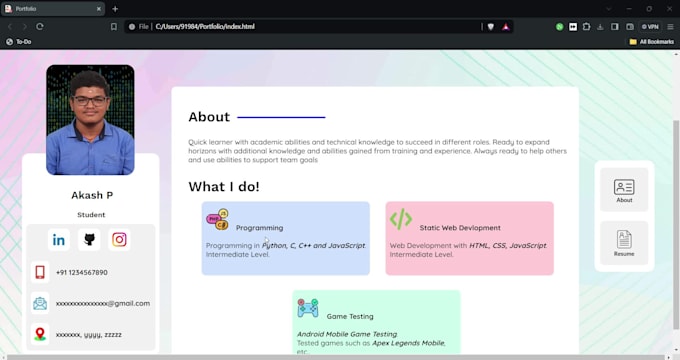
Task: Click the VPN button
Action: coord(650,26)
